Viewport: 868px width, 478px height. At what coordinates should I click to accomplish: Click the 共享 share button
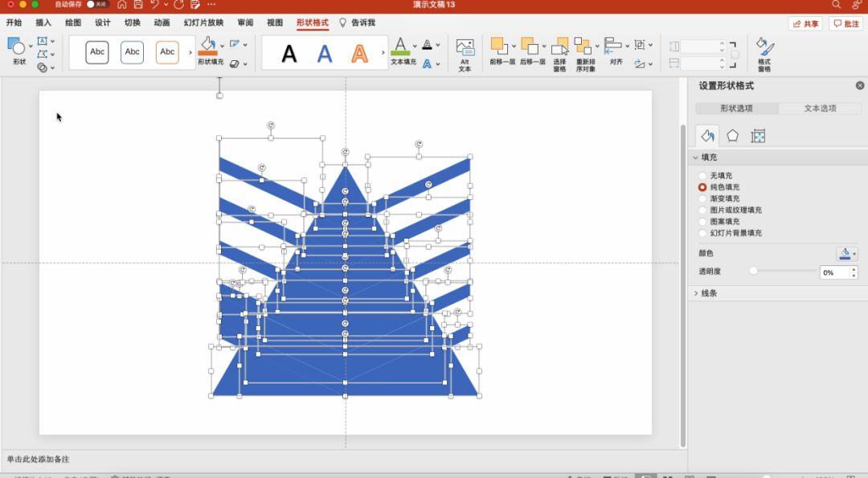(805, 24)
